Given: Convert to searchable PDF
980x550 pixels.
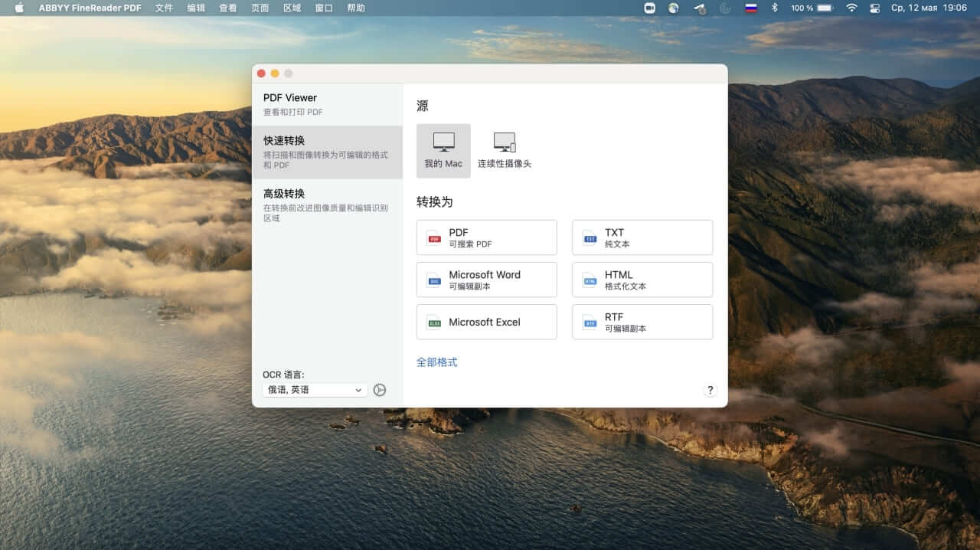Looking at the screenshot, I should [x=487, y=237].
